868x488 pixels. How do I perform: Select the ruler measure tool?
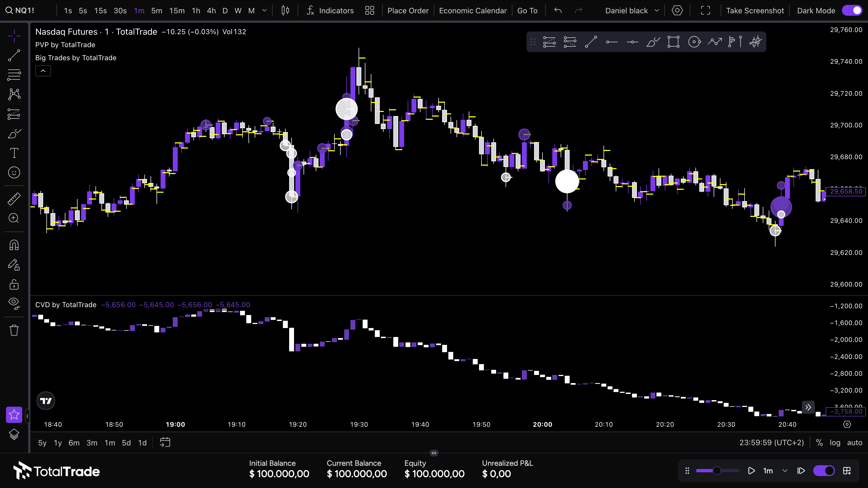coord(14,199)
